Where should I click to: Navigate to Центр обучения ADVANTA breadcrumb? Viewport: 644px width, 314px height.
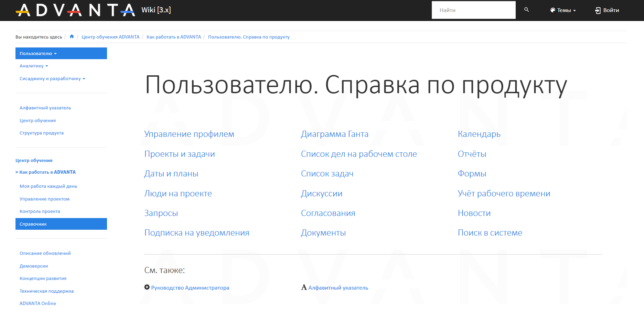pos(110,37)
